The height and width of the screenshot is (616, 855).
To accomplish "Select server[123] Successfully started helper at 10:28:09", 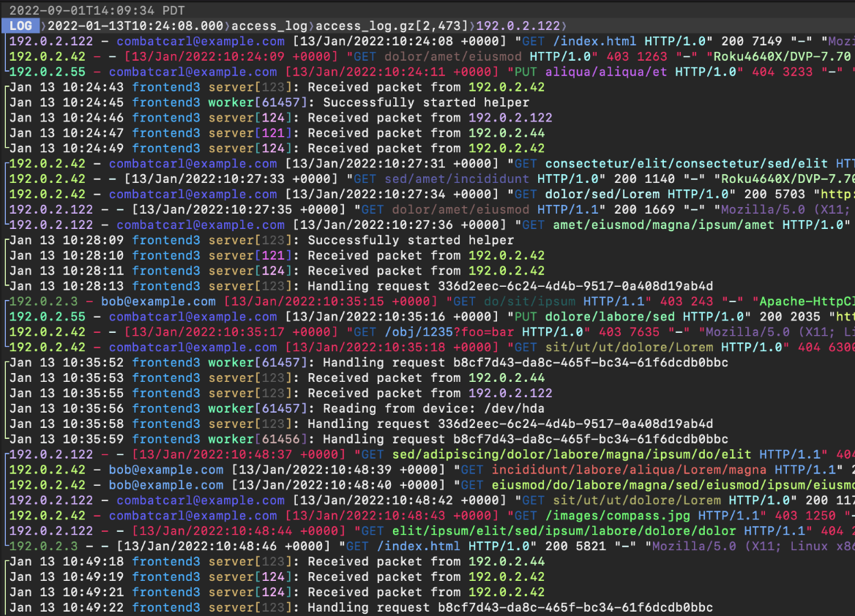I will pos(262,240).
